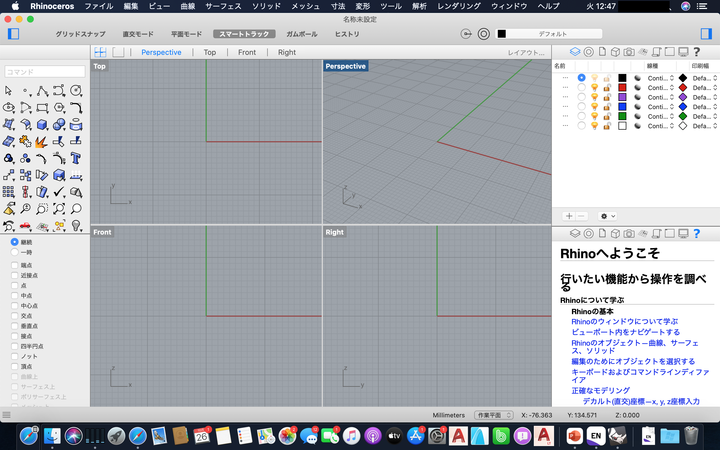Open camera icon in upper right panel
Screen dimensions: 720x450
tap(629, 52)
